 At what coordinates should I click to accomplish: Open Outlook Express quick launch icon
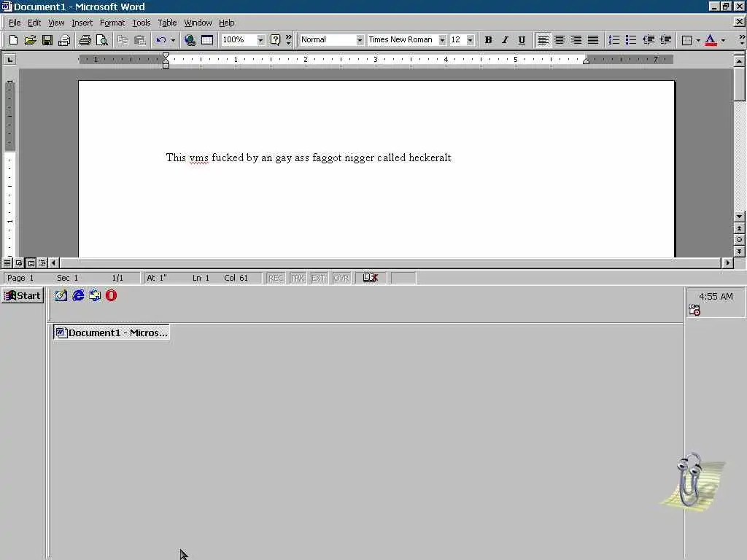point(95,296)
